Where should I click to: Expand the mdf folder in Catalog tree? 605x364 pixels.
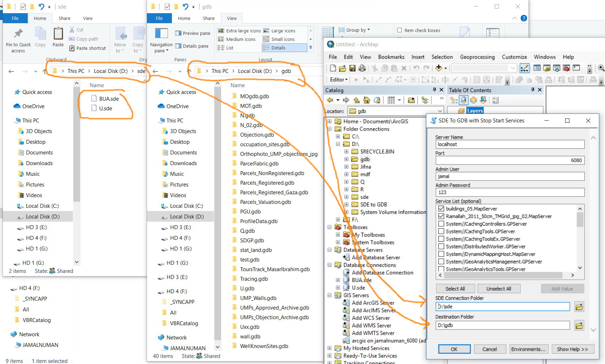(x=346, y=174)
